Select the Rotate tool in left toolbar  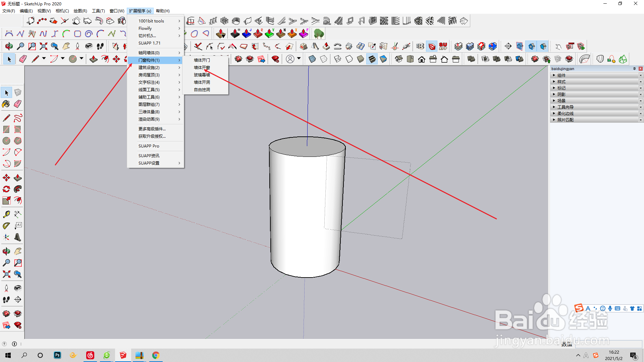(x=6, y=189)
